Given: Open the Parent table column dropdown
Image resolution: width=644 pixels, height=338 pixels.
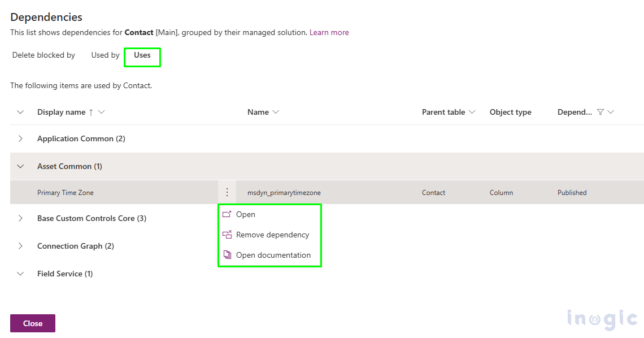Looking at the screenshot, I should coord(472,112).
